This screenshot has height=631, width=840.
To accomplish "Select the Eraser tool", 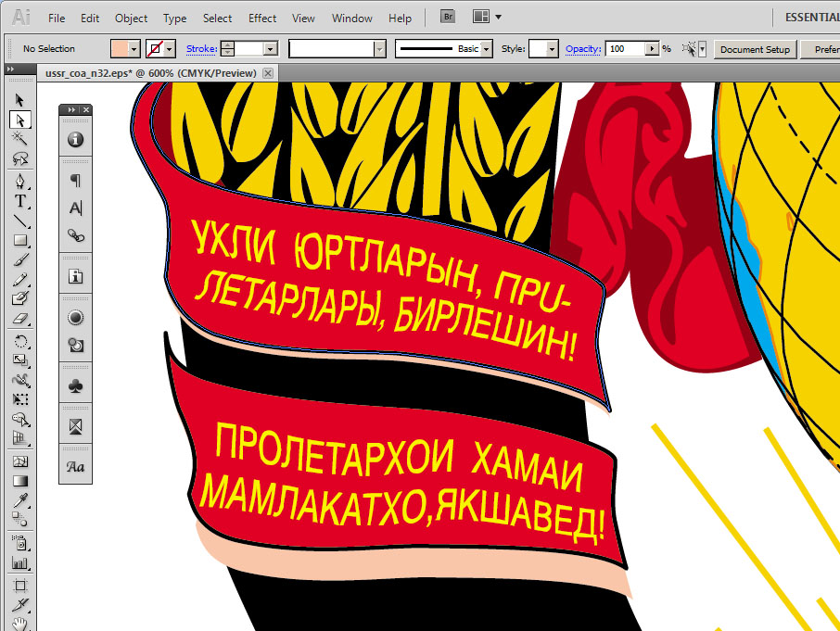I will coord(19,319).
